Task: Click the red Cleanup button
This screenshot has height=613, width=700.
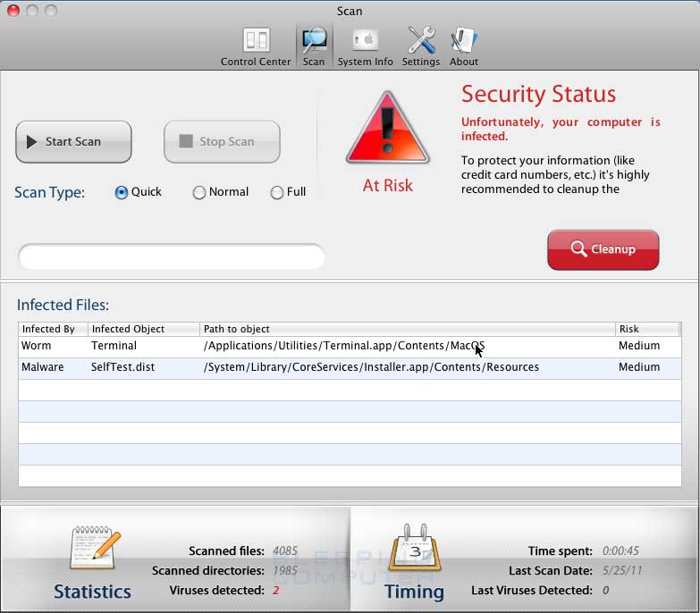Action: pos(603,249)
